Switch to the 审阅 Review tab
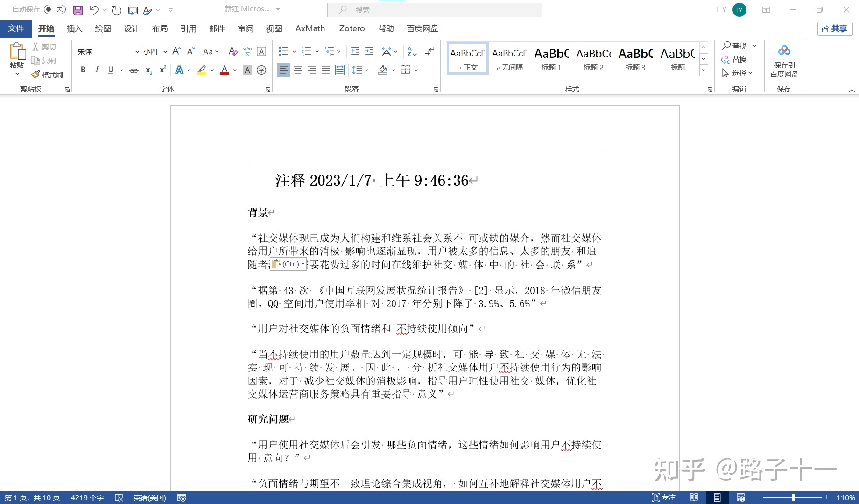 tap(245, 28)
